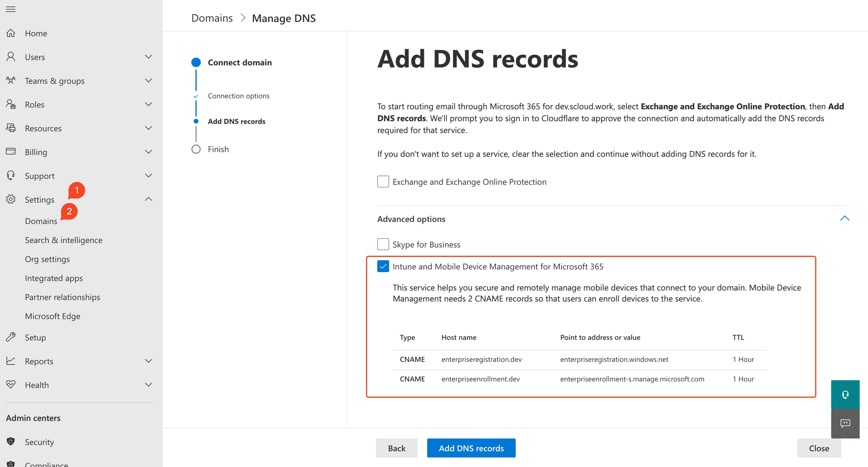Click the Teams & groups icon
Viewport: 868px width, 467px height.
coord(11,81)
